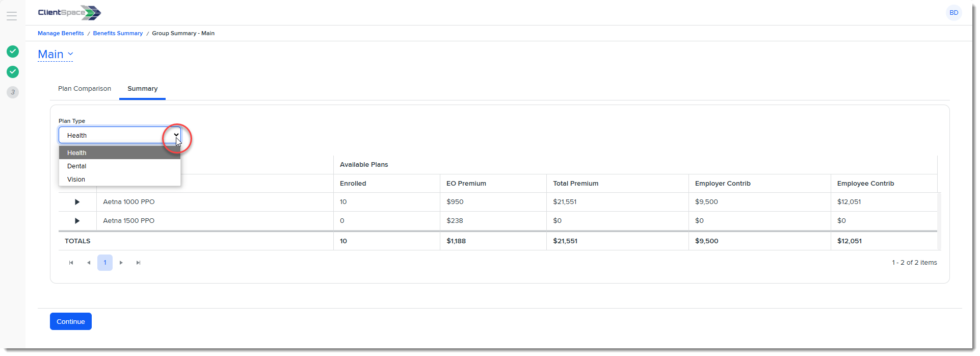Jump to first page of results

point(71,263)
